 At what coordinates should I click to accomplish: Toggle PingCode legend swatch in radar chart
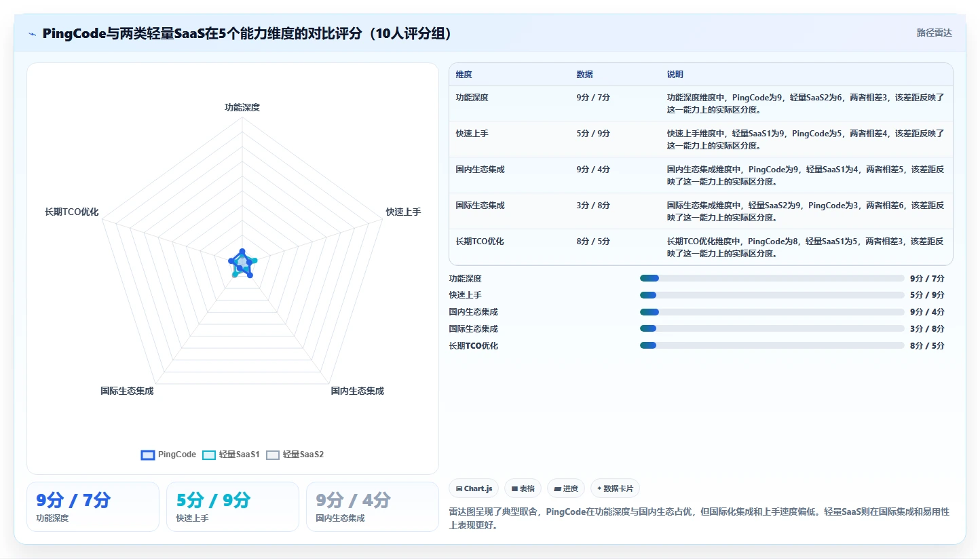pyautogui.click(x=147, y=455)
